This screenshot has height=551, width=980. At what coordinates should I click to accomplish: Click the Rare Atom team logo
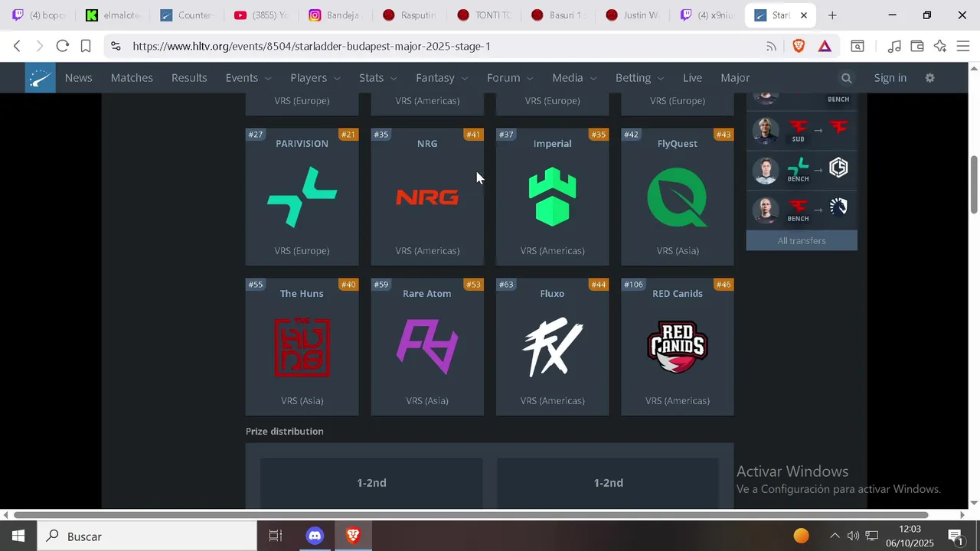click(427, 347)
